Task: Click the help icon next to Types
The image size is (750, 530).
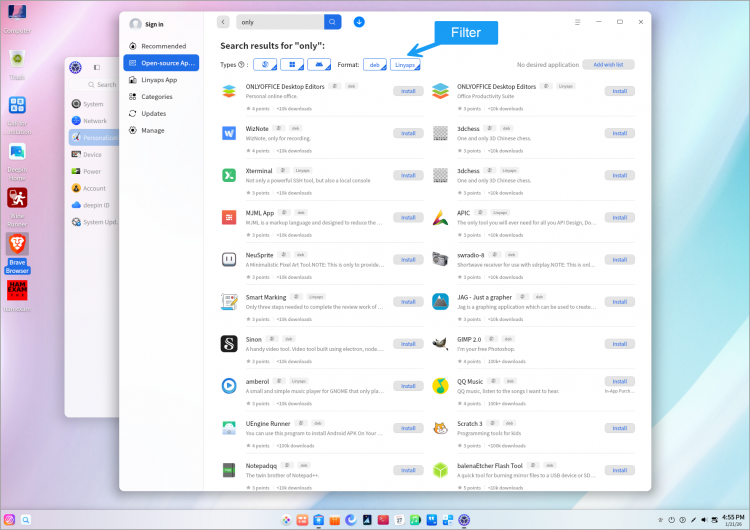Action: click(x=241, y=65)
